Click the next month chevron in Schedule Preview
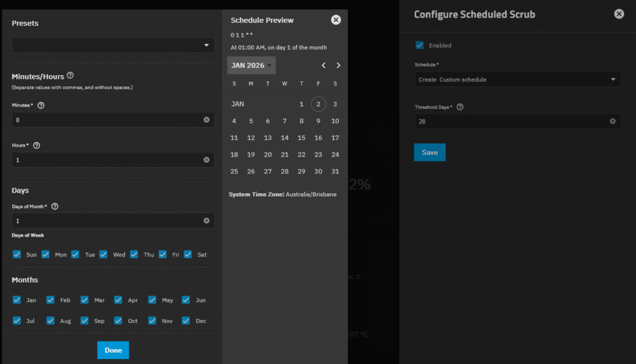636x364 pixels. coord(338,65)
